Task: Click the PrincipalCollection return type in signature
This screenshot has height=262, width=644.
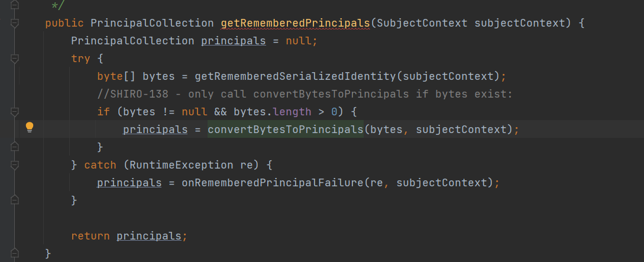Action: (151, 24)
